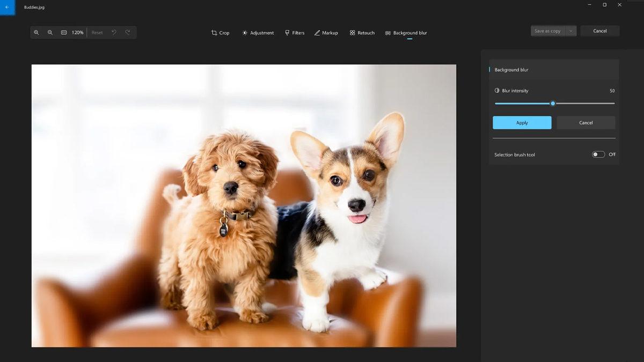Switch to the Adjustment tab
This screenshot has height=362, width=644.
pos(258,33)
